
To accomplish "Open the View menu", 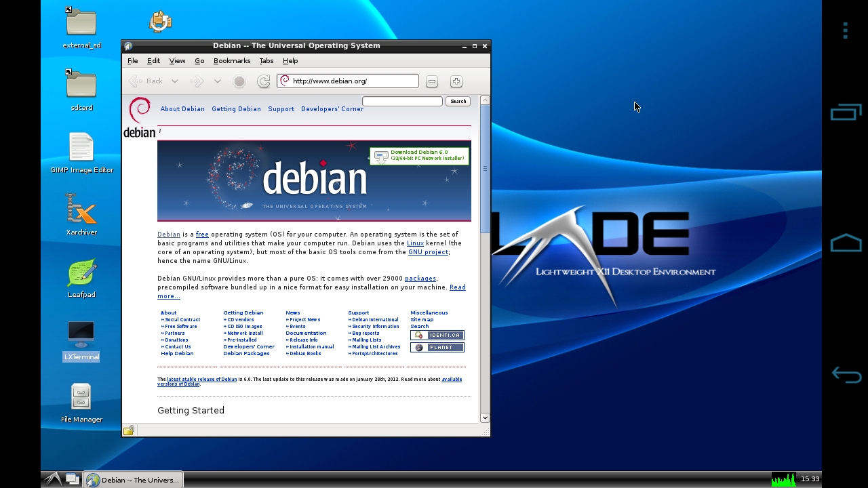I will point(177,61).
